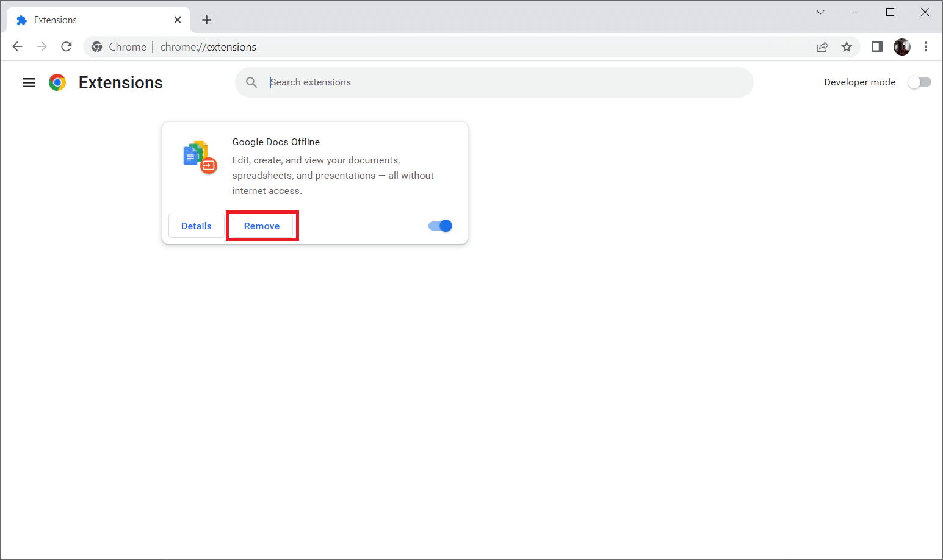This screenshot has width=943, height=560.
Task: Click the magnifier icon in search box
Action: point(251,82)
